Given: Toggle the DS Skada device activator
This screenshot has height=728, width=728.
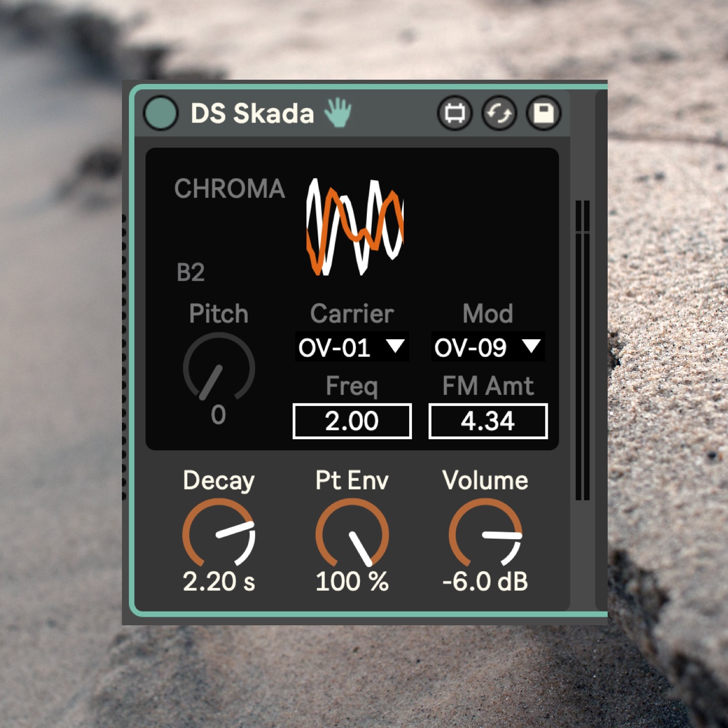Looking at the screenshot, I should 160,113.
